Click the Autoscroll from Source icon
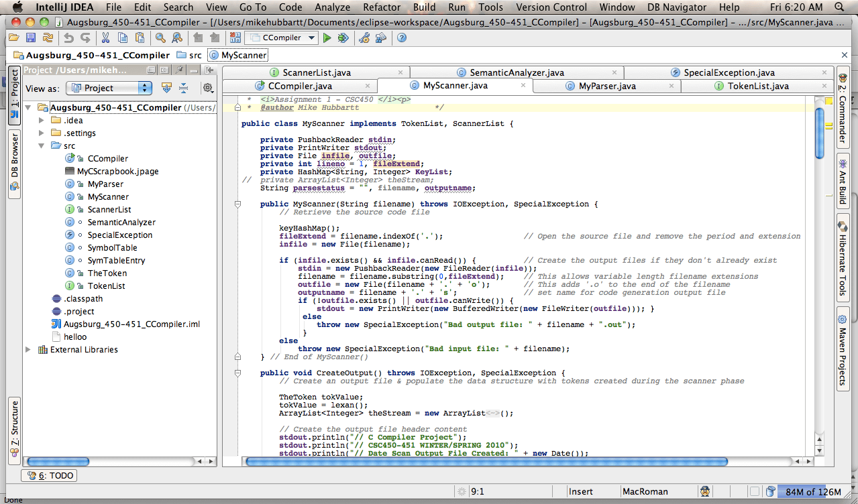This screenshot has height=504, width=858. [x=166, y=88]
